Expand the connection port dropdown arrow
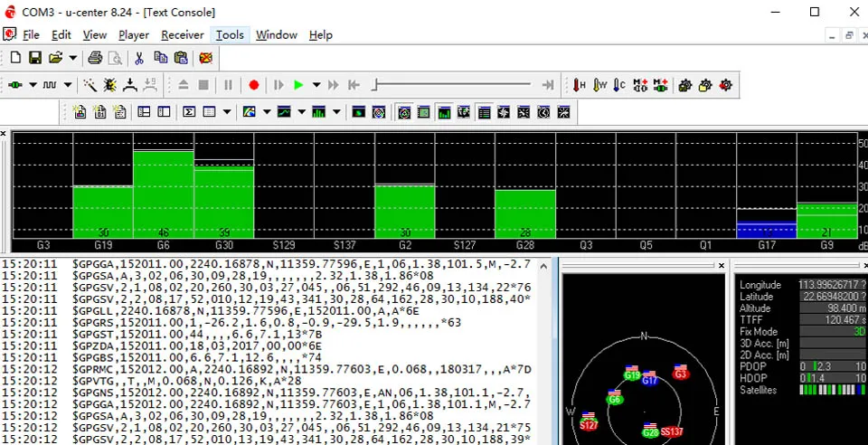The width and height of the screenshot is (868, 445). point(33,85)
